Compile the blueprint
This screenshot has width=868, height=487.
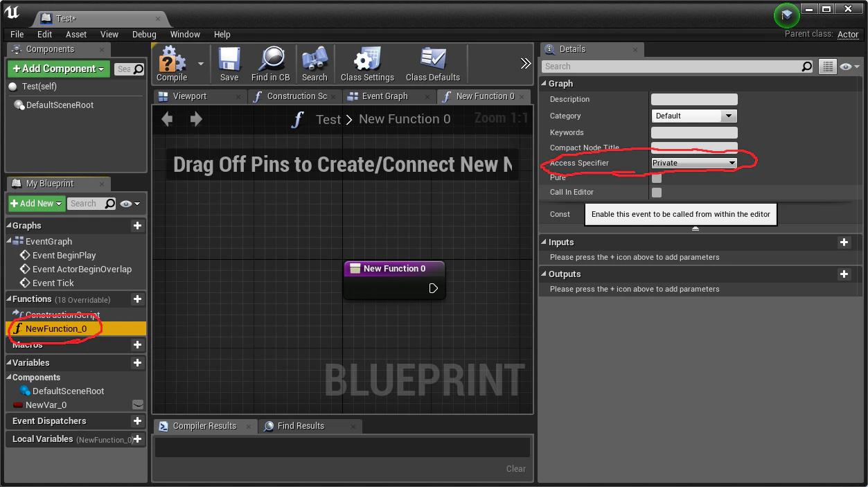point(172,64)
